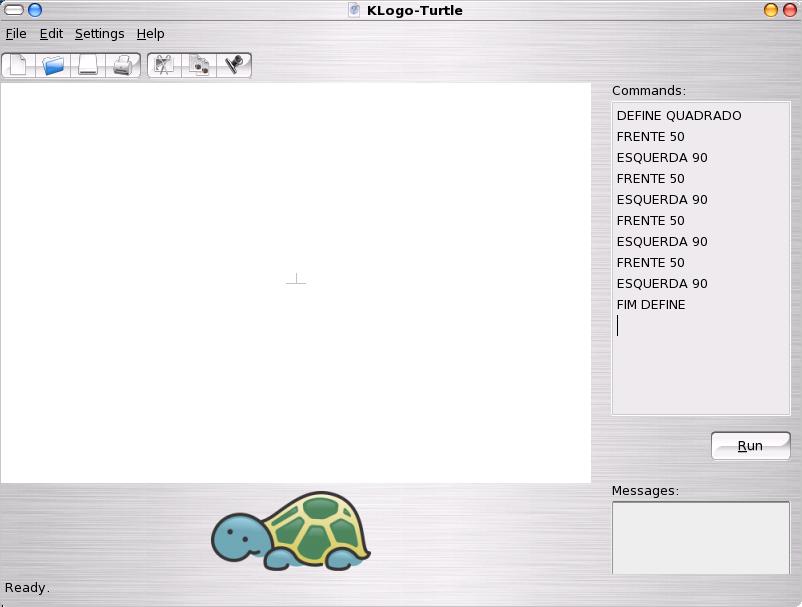Cut selection using the scissors icon
Viewport: 802px width, 607px height.
pyautogui.click(x=164, y=65)
